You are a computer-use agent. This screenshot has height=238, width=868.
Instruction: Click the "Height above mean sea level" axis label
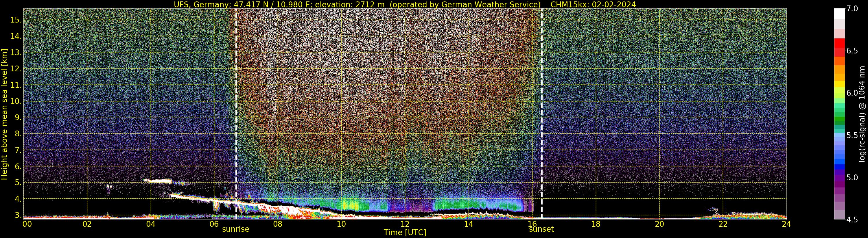[4, 114]
